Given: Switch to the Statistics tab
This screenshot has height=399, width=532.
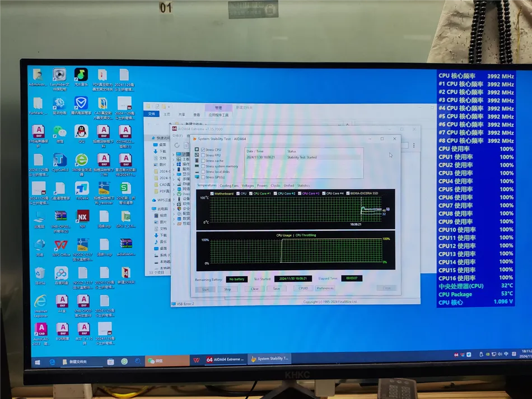Looking at the screenshot, I should coord(304,185).
